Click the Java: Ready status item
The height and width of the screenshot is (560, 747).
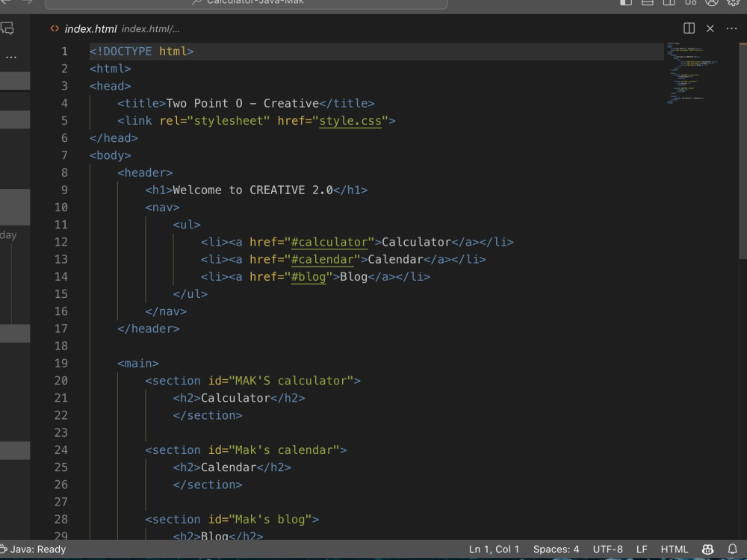(34, 549)
